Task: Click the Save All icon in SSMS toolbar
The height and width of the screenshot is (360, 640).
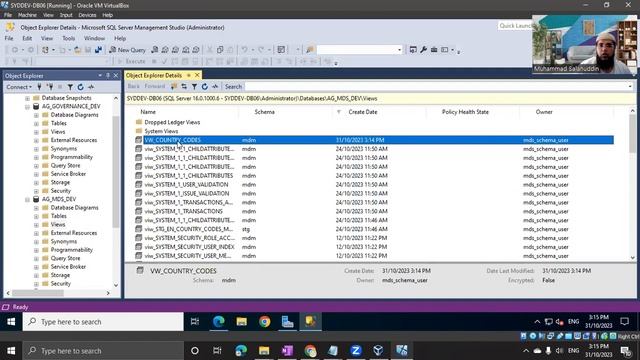Action: pos(98,50)
